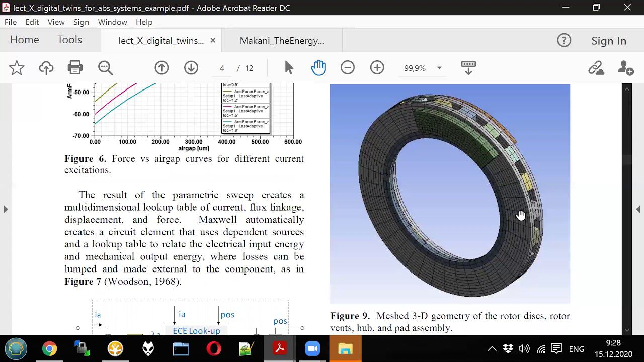
Task: Add the file to starred bookmarks
Action: coord(17,68)
